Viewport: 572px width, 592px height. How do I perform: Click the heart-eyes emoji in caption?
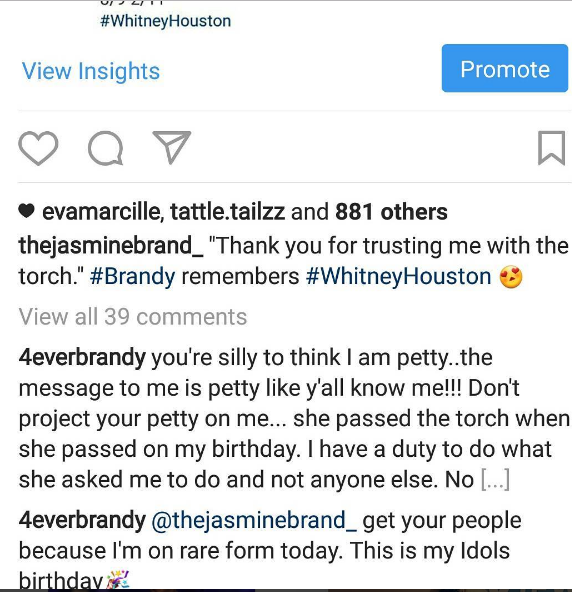[x=510, y=276]
